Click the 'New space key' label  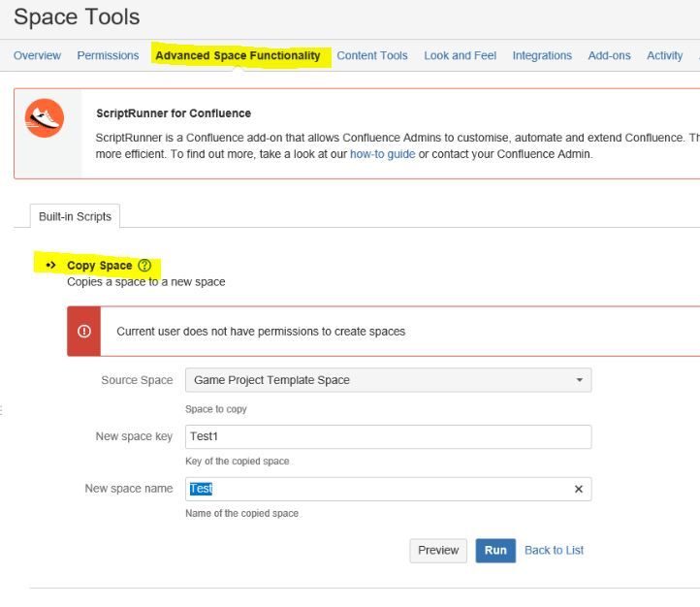134,436
